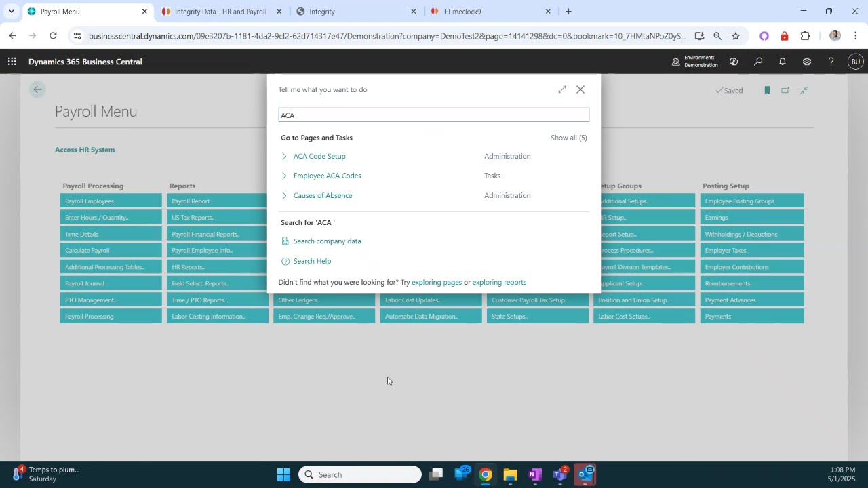Image resolution: width=868 pixels, height=488 pixels.
Task: Open the tab search dropdown arrow
Action: pyautogui.click(x=12, y=12)
